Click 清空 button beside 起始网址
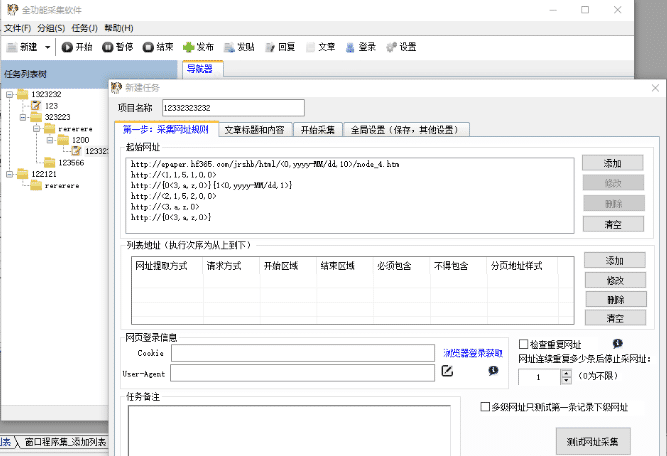Viewport: 667px width, 456px height. 613,224
